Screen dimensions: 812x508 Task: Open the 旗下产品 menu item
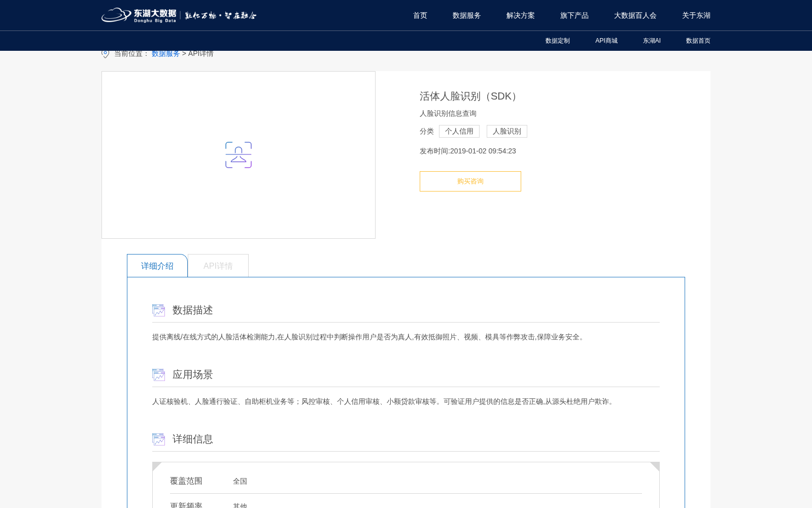574,15
